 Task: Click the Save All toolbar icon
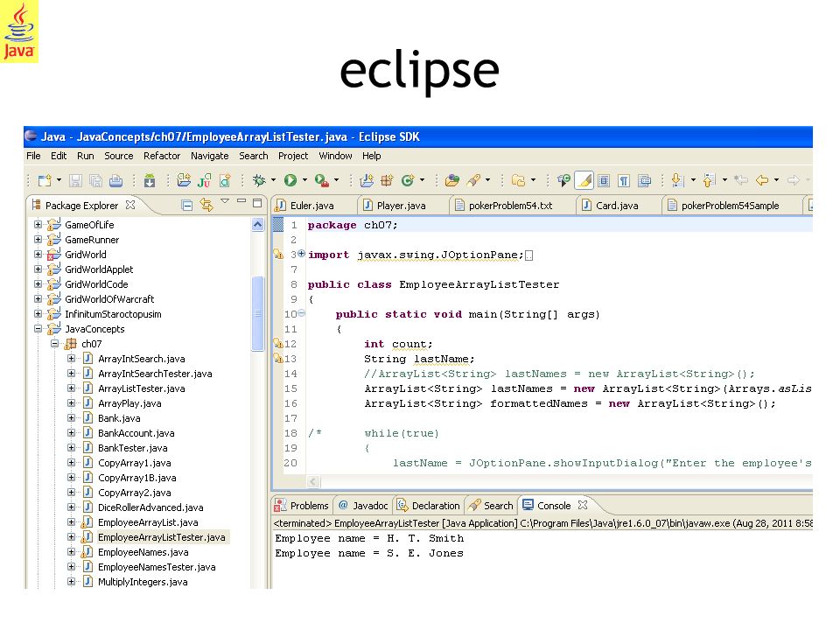pos(95,180)
